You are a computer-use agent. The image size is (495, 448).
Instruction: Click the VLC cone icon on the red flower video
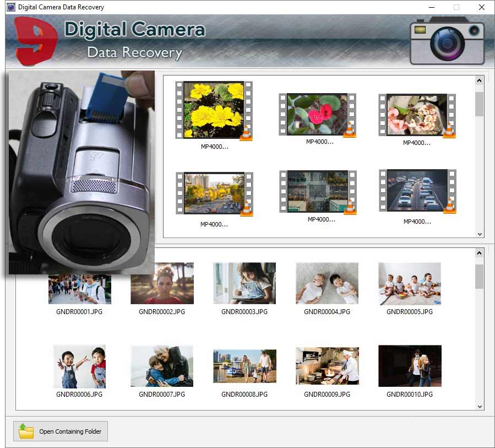pyautogui.click(x=349, y=130)
